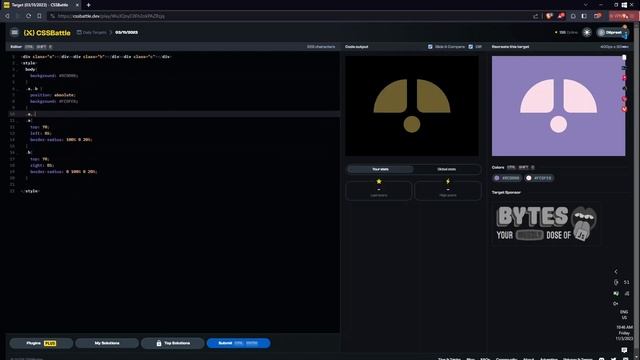The image size is (640, 360).
Task: Toggle the Slide & Compare checkbox
Action: (x=430, y=47)
